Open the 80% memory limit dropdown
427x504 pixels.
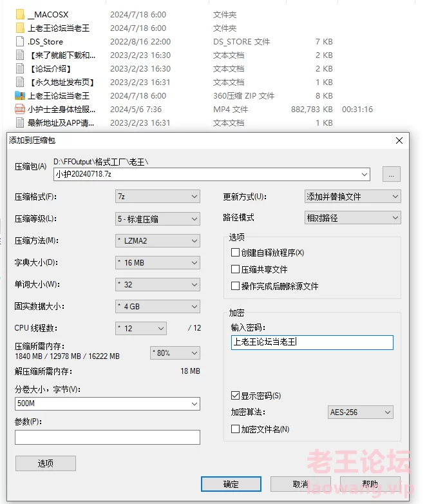click(x=175, y=353)
